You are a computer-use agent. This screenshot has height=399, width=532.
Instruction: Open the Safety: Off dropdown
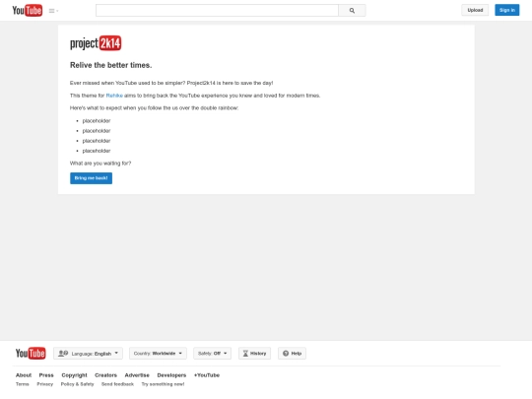click(213, 354)
